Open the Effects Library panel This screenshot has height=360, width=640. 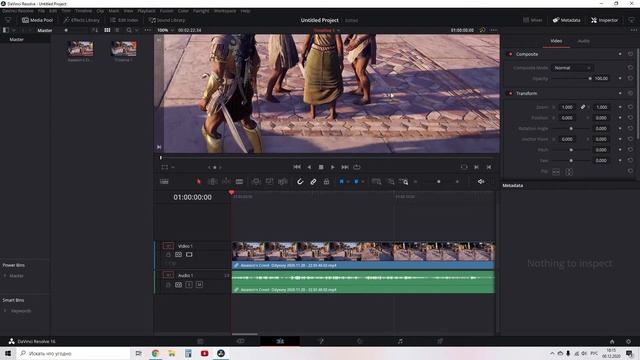tap(81, 20)
